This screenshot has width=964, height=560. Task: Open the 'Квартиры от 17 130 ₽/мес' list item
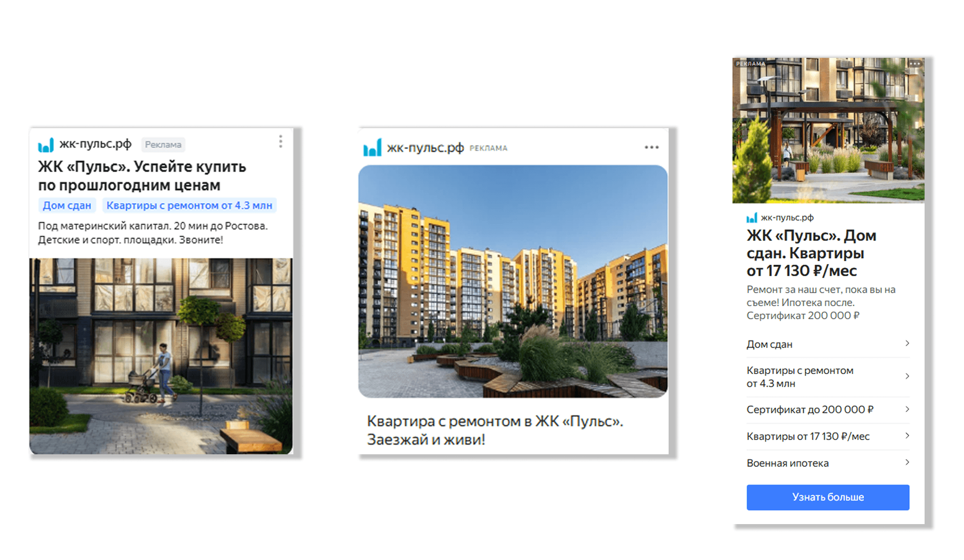pyautogui.click(x=828, y=436)
